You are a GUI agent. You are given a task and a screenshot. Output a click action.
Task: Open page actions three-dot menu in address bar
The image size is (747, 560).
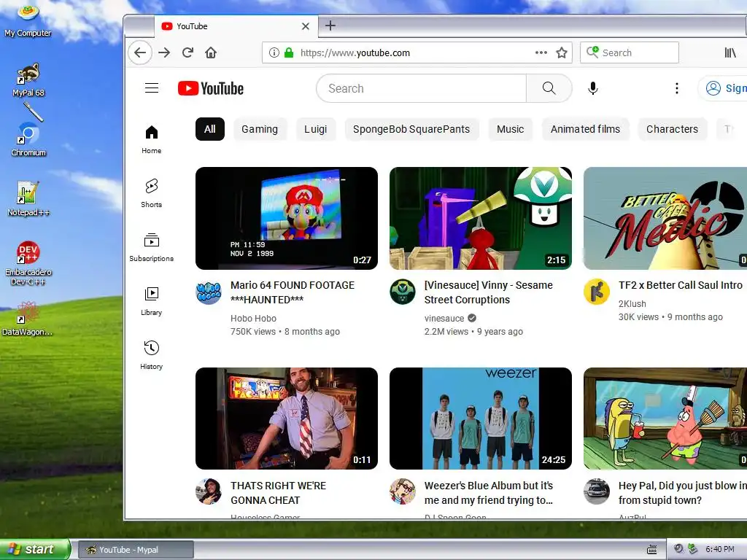click(x=541, y=52)
